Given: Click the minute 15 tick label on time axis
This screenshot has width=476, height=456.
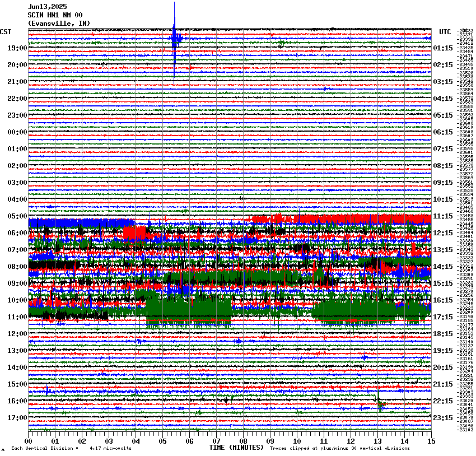Looking at the screenshot, I should 431,441.
